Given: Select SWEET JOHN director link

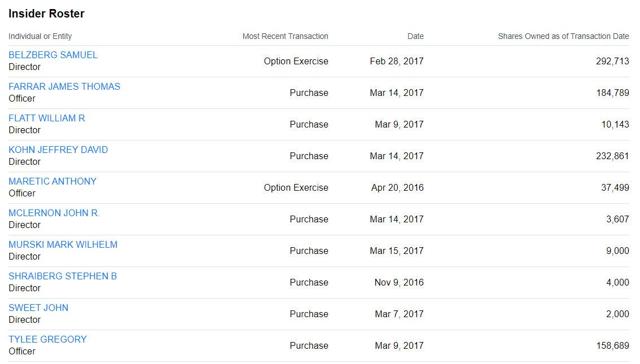Looking at the screenshot, I should click(x=38, y=308).
